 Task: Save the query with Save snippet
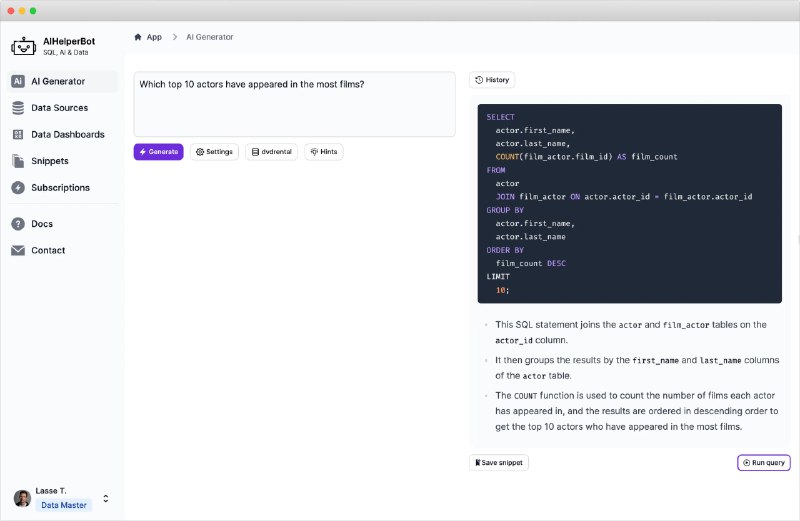[x=498, y=462]
